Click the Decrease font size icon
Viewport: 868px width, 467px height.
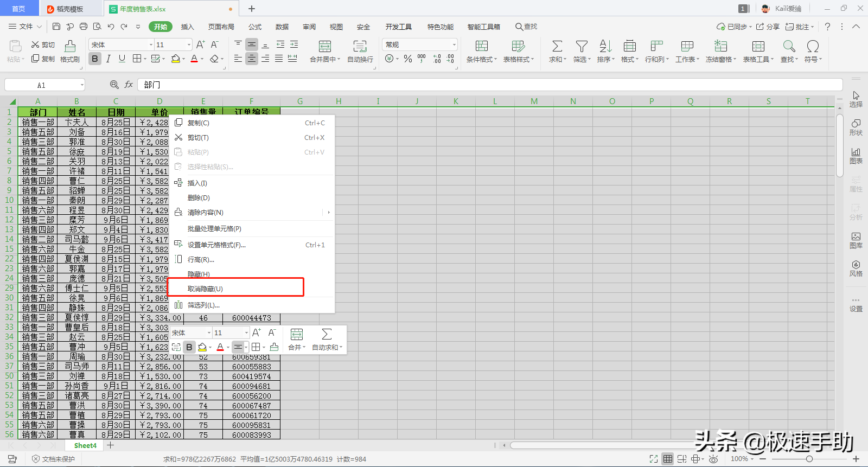click(214, 44)
